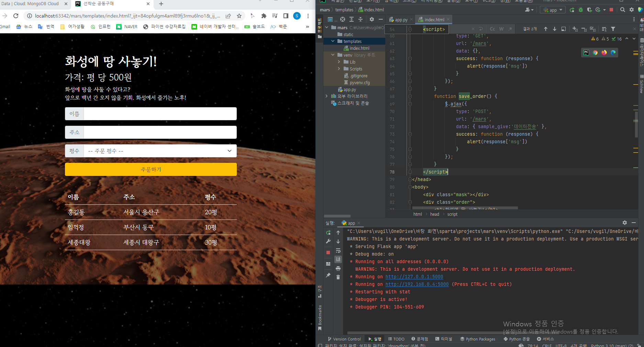This screenshot has height=347, width=644.
Task: Rerun the app in the Run panel
Action: click(328, 233)
